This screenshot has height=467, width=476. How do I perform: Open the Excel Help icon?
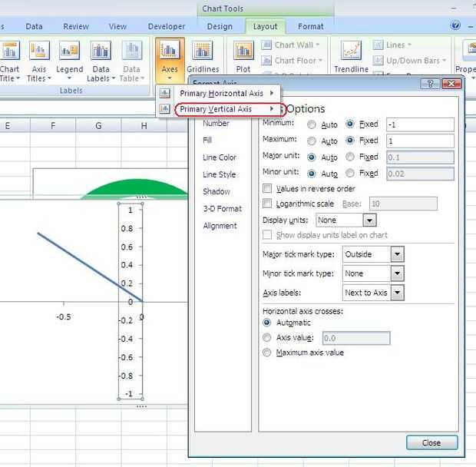click(x=455, y=25)
